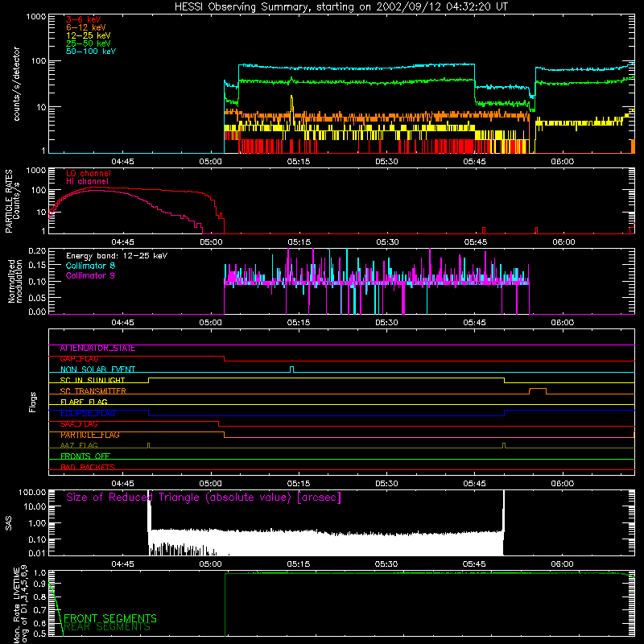Click the HI channel legend label
The width and height of the screenshot is (644, 644).
(87, 182)
